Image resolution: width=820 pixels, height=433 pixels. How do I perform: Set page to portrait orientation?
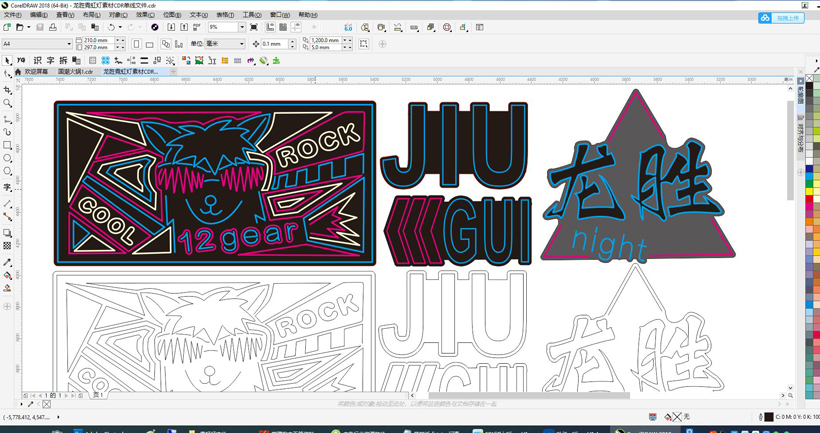click(x=136, y=44)
